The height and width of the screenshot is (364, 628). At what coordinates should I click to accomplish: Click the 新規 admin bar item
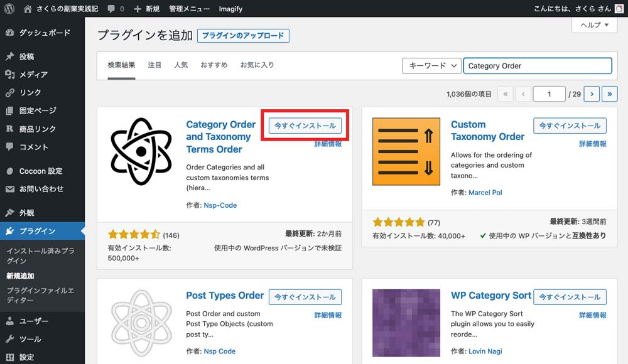coord(153,9)
